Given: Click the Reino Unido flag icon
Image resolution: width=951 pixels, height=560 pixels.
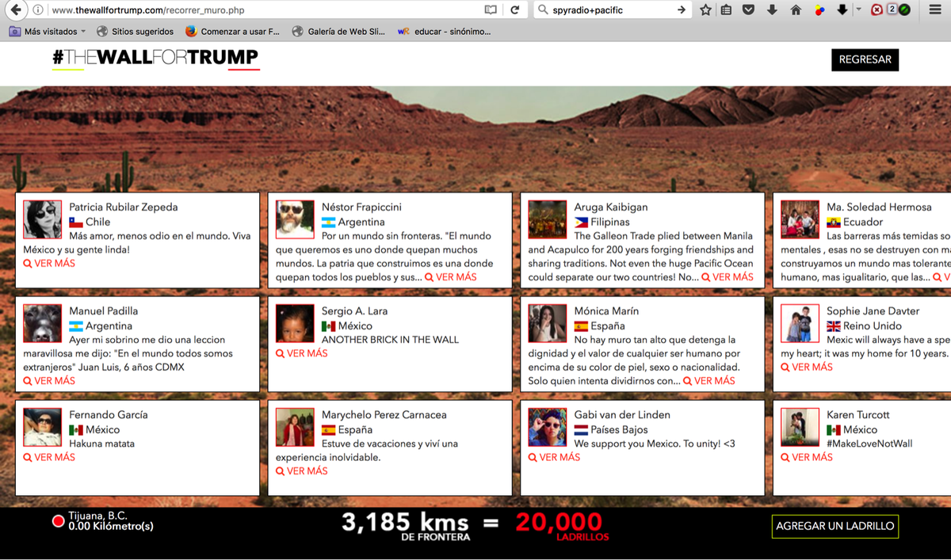Looking at the screenshot, I should [834, 326].
